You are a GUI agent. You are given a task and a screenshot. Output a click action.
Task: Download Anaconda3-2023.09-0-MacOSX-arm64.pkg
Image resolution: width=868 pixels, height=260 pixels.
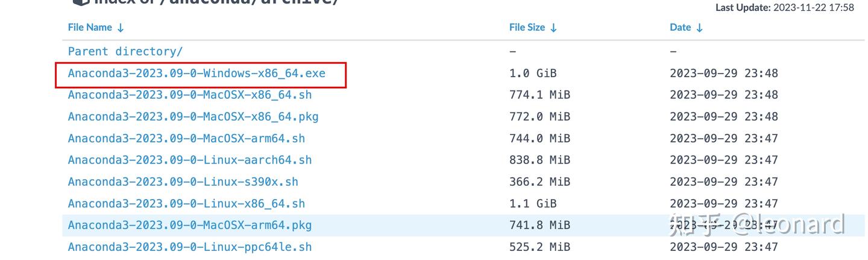(190, 225)
